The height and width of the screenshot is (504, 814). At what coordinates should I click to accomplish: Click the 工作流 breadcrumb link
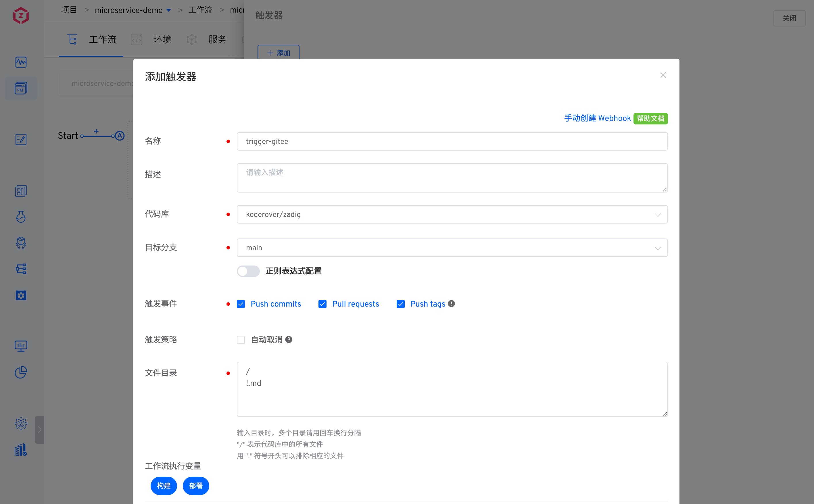[200, 10]
